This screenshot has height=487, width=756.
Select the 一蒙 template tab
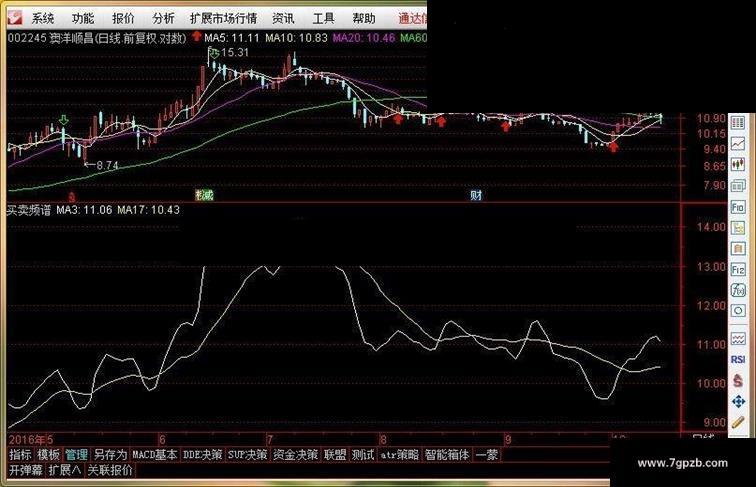pos(487,455)
